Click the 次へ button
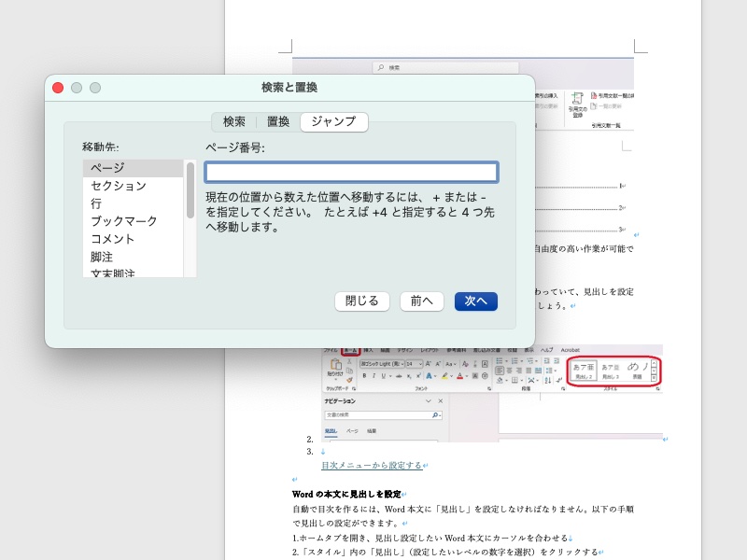The image size is (747, 560). (475, 301)
